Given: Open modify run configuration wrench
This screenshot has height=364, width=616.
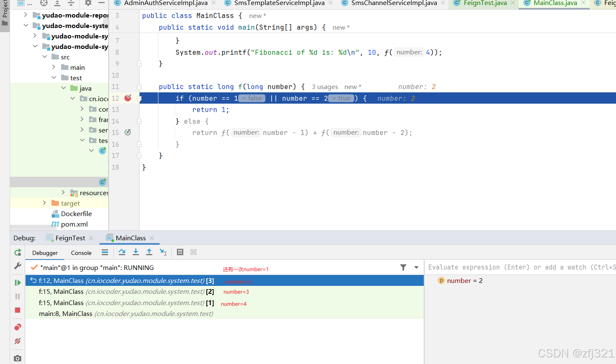Looking at the screenshot, I should (x=18, y=266).
